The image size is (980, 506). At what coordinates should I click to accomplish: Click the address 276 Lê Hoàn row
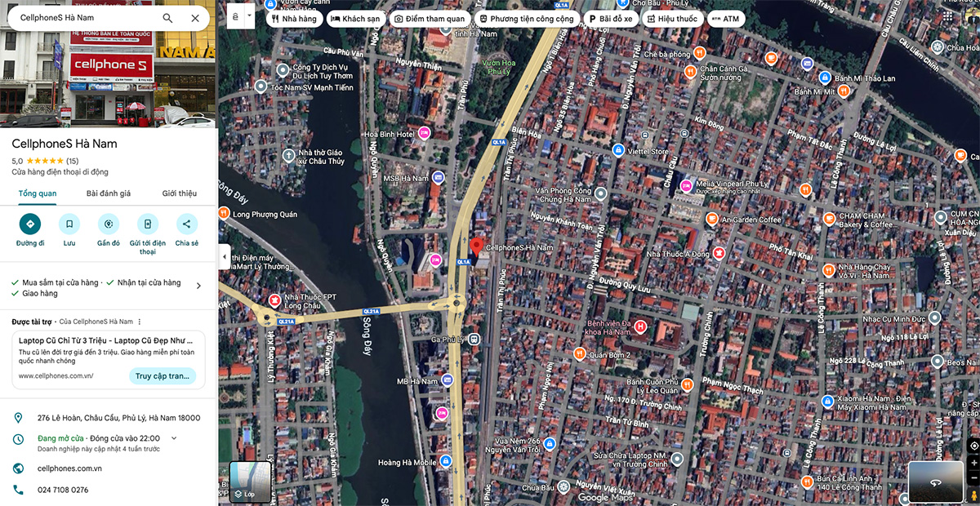pos(108,418)
